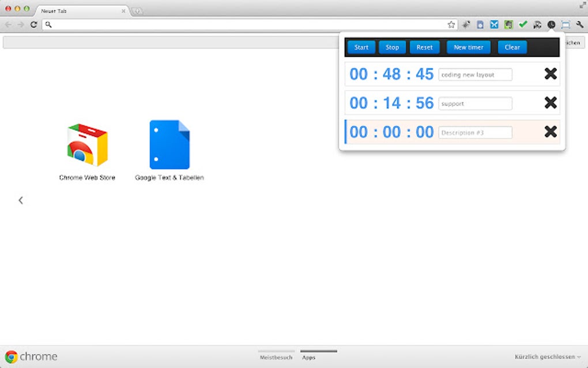This screenshot has height=368, width=588.
Task: Open the timer extension clock icon
Action: point(552,25)
